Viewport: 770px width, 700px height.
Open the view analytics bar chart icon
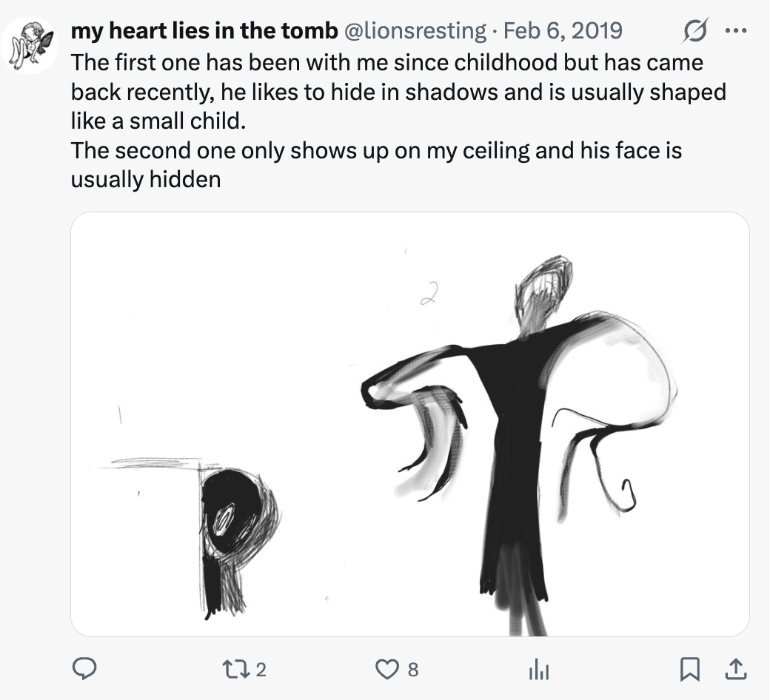pos(538,670)
